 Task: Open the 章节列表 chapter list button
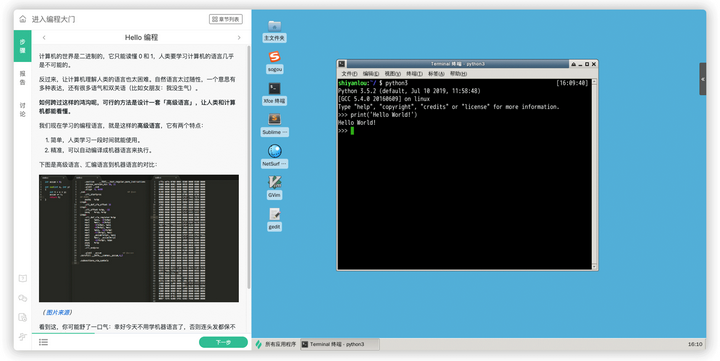225,19
